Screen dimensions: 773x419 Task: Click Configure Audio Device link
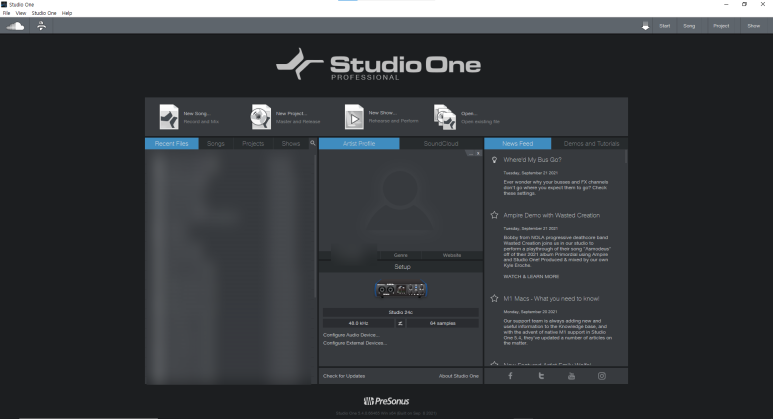click(x=351, y=335)
